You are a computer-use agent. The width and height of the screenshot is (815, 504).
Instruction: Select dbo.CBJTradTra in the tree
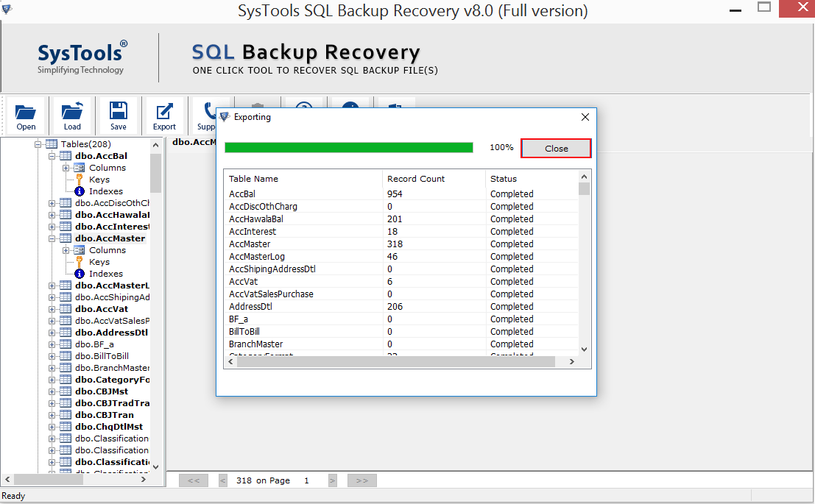112,403
